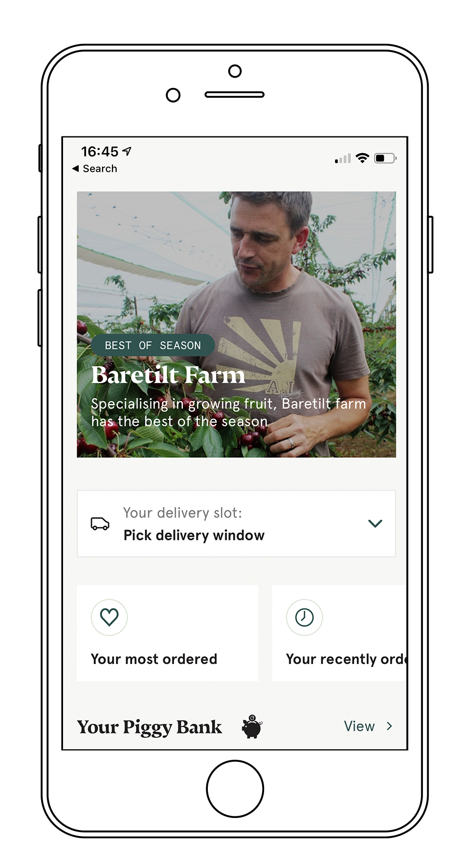Tap the piggy bank icon
This screenshot has width=473, height=868.
[252, 726]
